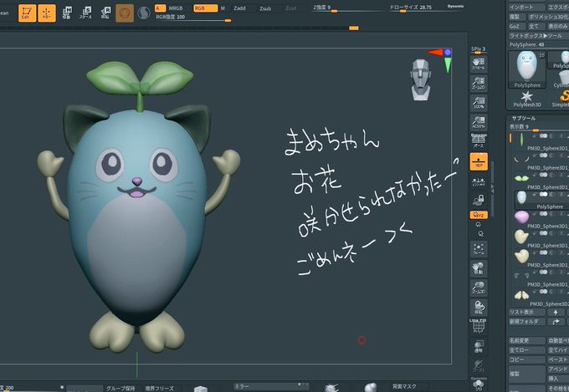Select the pink nose subtool thumbnail
This screenshot has width=569, height=392.
click(x=521, y=216)
